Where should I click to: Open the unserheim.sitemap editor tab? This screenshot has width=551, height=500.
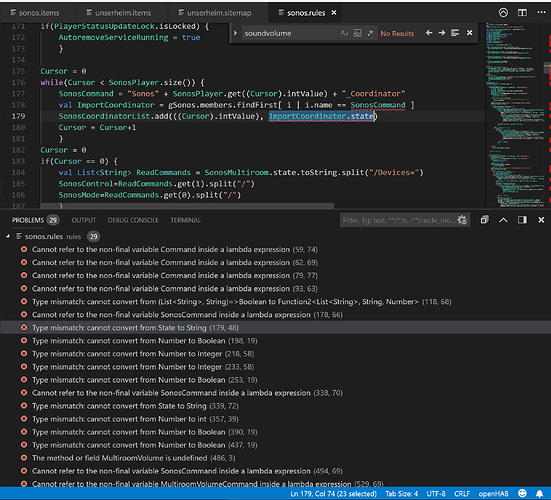click(219, 13)
